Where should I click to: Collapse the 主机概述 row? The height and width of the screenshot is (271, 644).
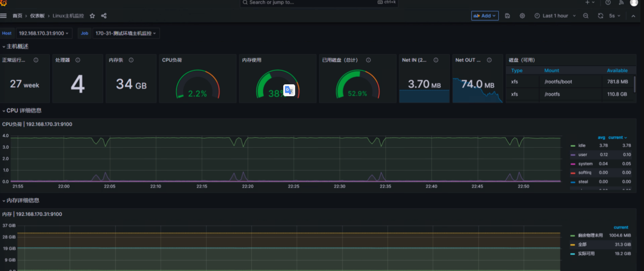click(x=16, y=47)
